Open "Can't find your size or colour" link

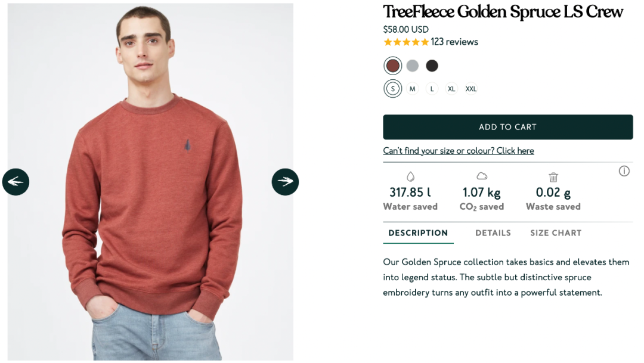[x=459, y=151]
